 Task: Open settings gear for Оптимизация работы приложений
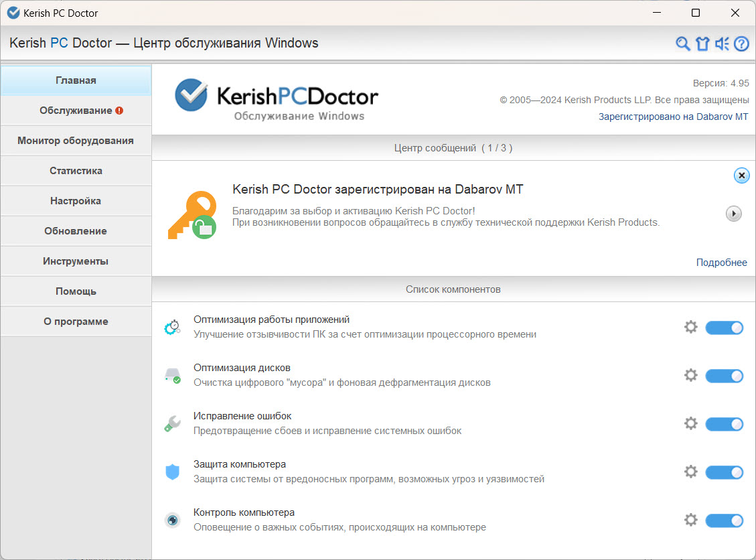[690, 327]
